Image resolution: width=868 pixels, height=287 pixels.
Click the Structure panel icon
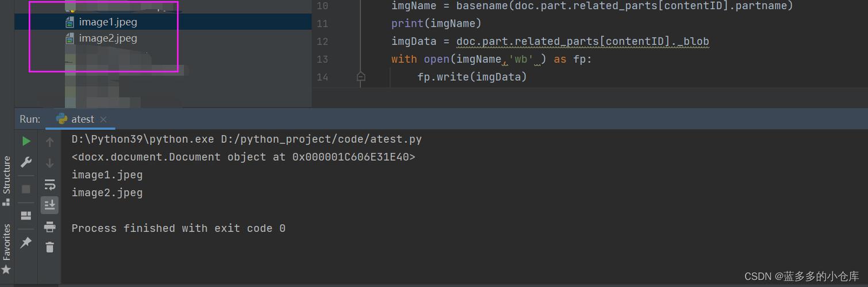(6, 201)
